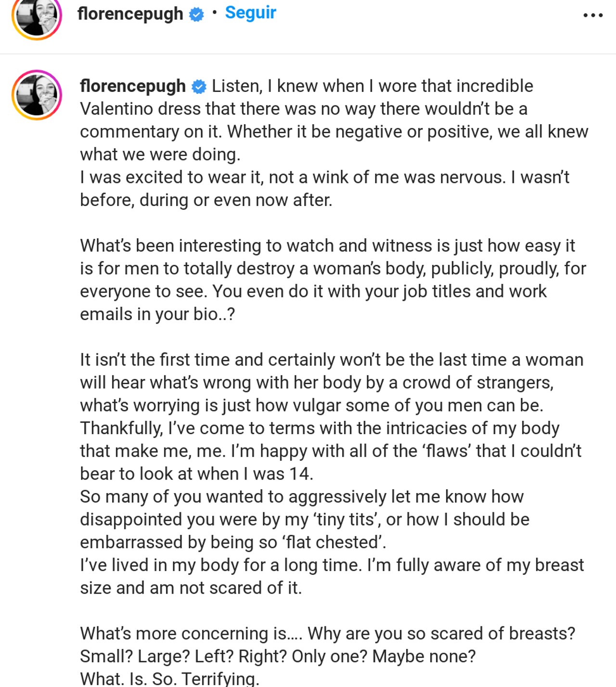
Task: Open the more options three-dot menu
Action: tap(593, 15)
